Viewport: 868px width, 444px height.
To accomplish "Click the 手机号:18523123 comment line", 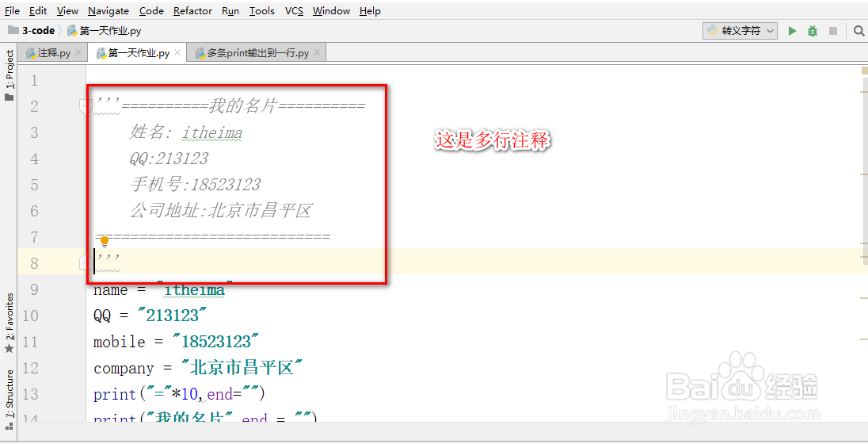I will (195, 185).
